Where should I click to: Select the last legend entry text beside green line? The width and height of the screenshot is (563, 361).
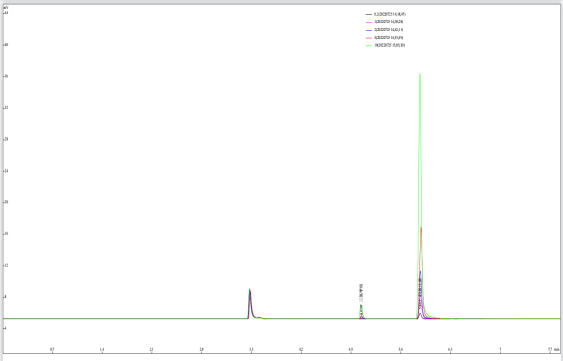pos(390,46)
